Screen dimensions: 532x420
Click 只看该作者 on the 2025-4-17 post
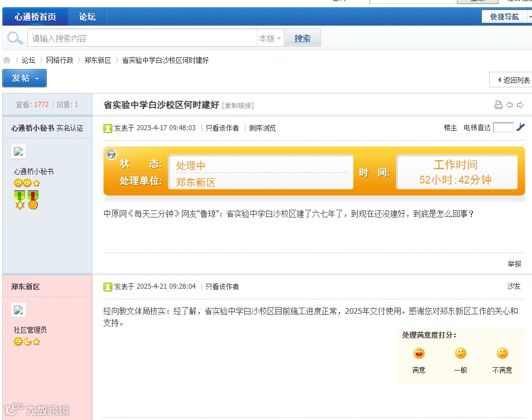222,128
